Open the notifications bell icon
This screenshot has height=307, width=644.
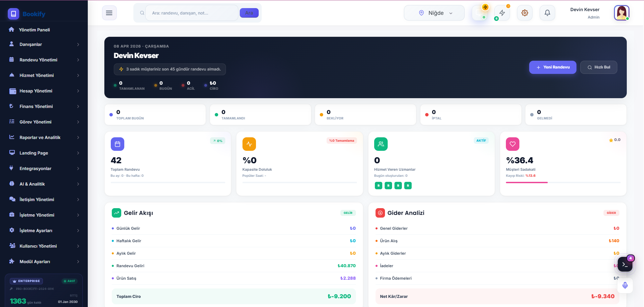tap(547, 13)
